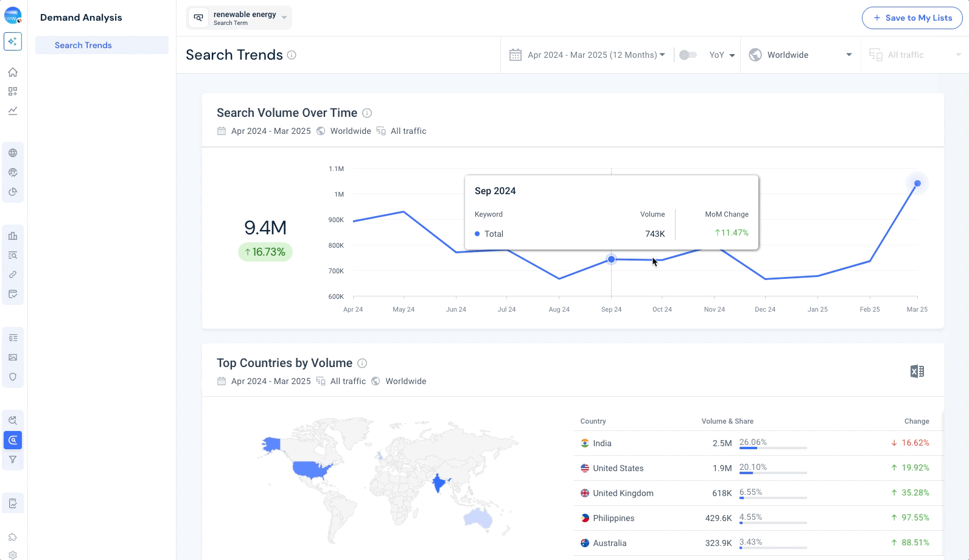The image size is (969, 560).
Task: Open the renewable energy search term dropdown
Action: click(x=239, y=18)
